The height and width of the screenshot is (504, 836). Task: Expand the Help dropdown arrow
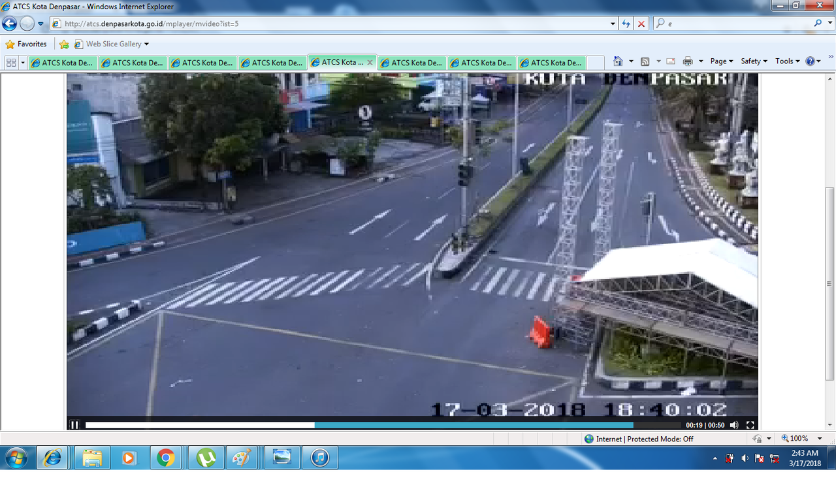pos(819,61)
